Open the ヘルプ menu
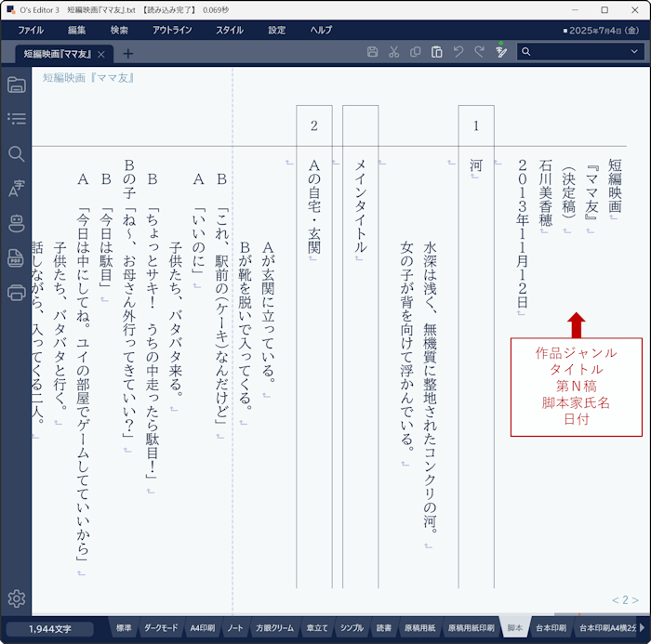This screenshot has width=651, height=644. click(321, 30)
